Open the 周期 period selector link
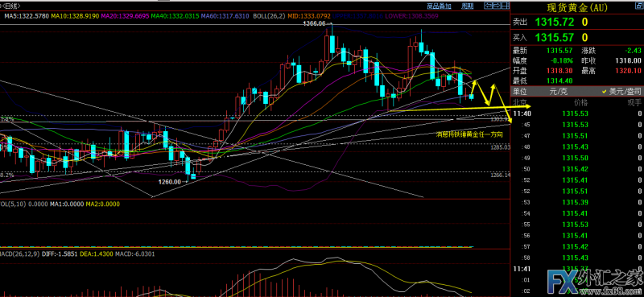This screenshot has height=297, width=644. coord(468,6)
